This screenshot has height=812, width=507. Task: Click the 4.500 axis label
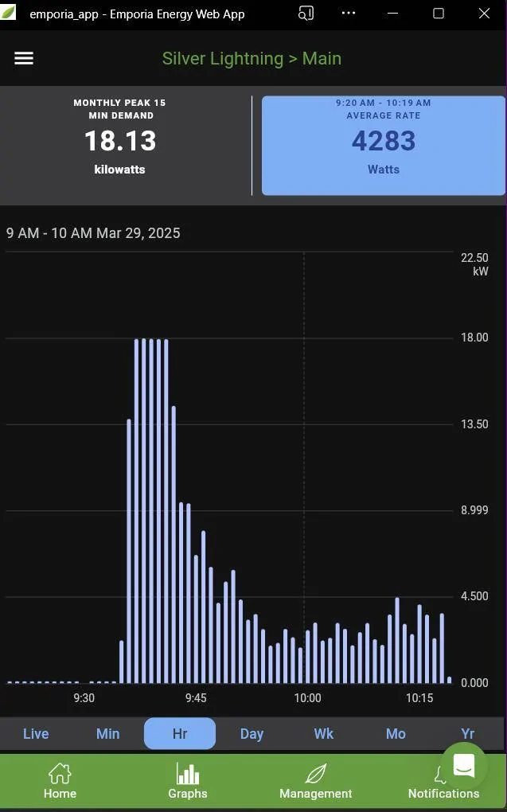point(474,596)
